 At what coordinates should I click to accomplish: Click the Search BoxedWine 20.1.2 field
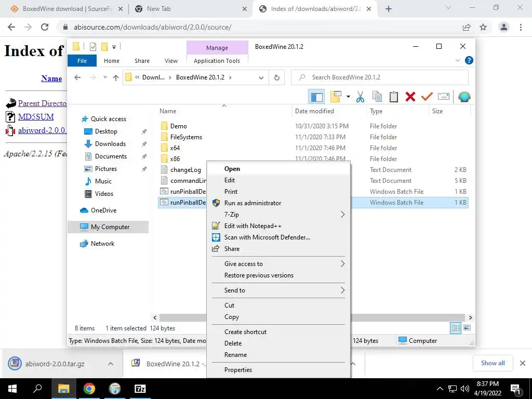coord(380,78)
